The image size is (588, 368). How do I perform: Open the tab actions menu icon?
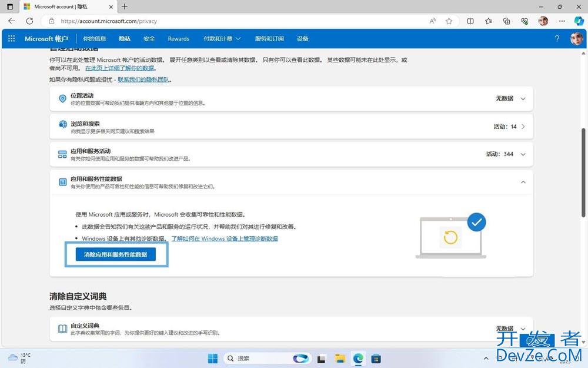pos(10,6)
